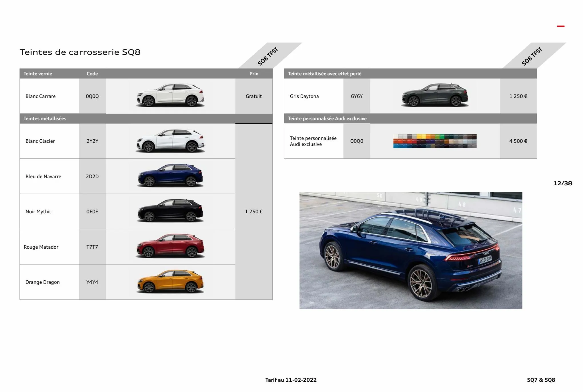Click the 'Gratuit' price cell

click(x=254, y=96)
